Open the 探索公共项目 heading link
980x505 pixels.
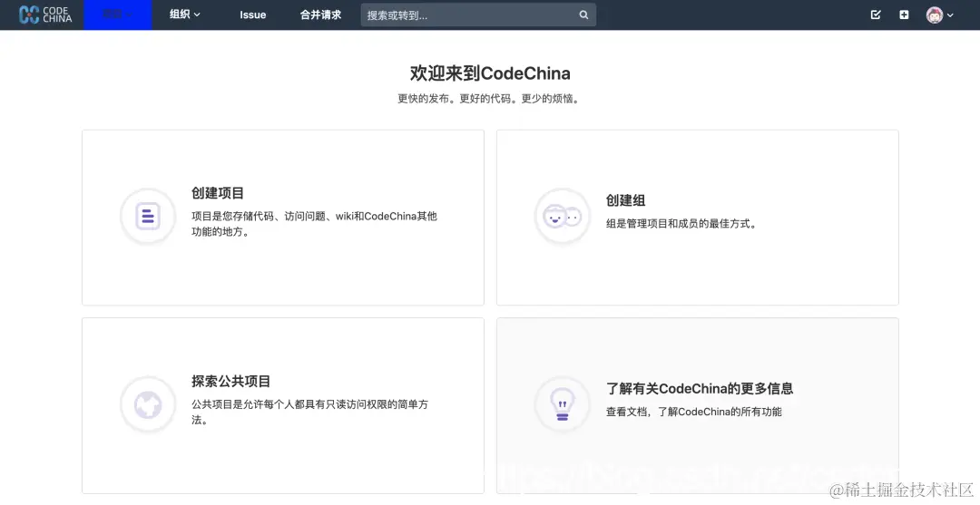click(x=230, y=382)
